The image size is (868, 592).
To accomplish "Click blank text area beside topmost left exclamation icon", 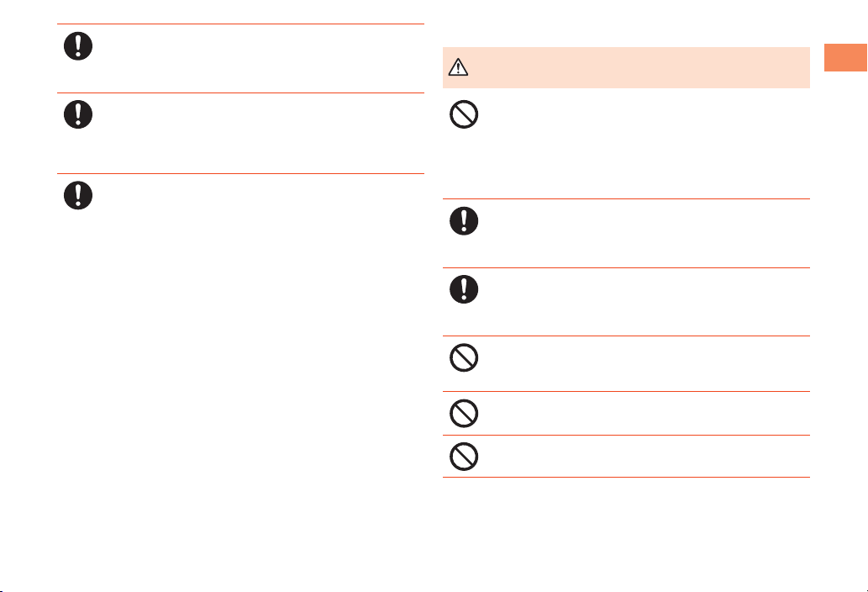I will click(x=260, y=58).
